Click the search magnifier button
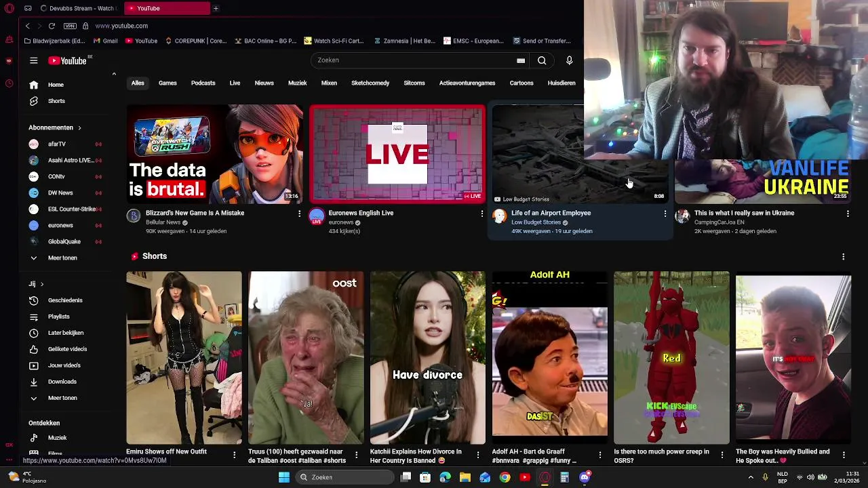868x488 pixels. pyautogui.click(x=542, y=60)
